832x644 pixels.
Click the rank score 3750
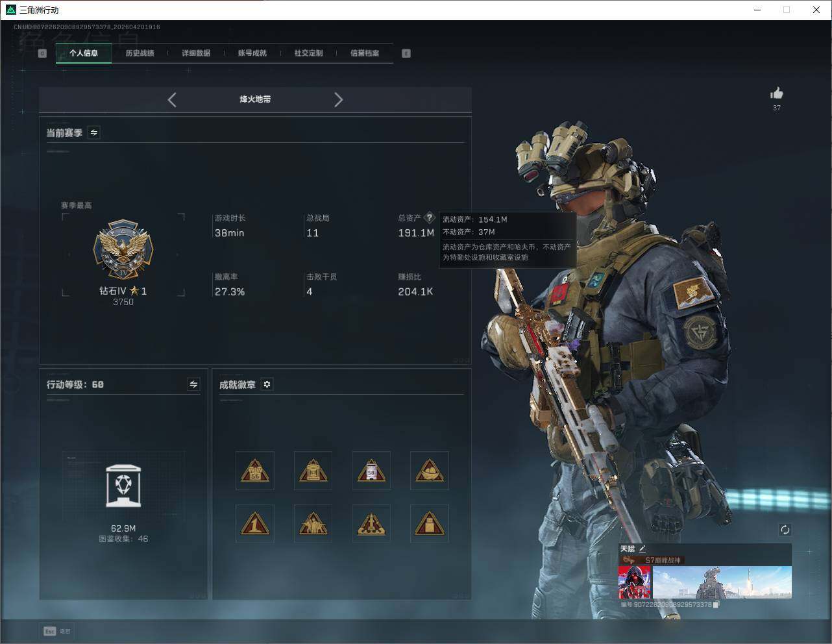click(123, 302)
